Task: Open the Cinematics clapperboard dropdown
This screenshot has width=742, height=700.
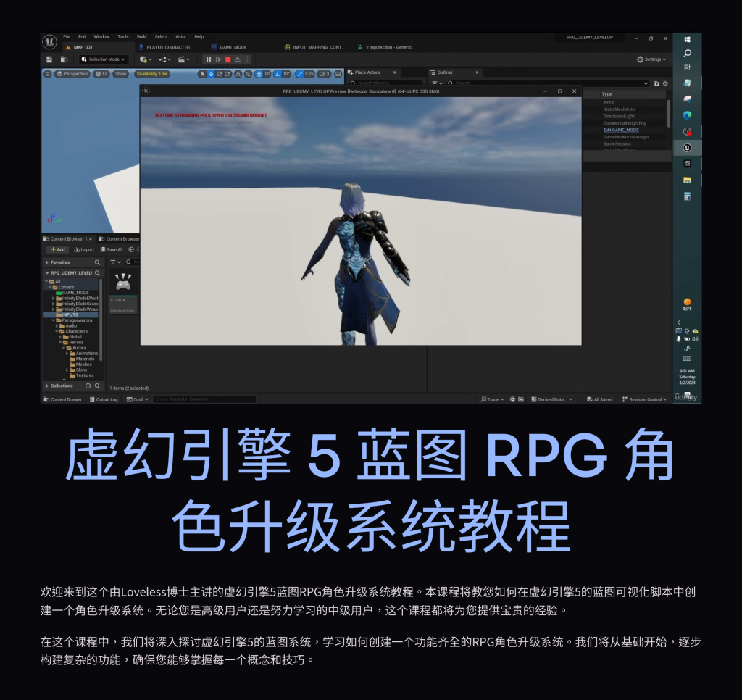Action: [x=183, y=59]
